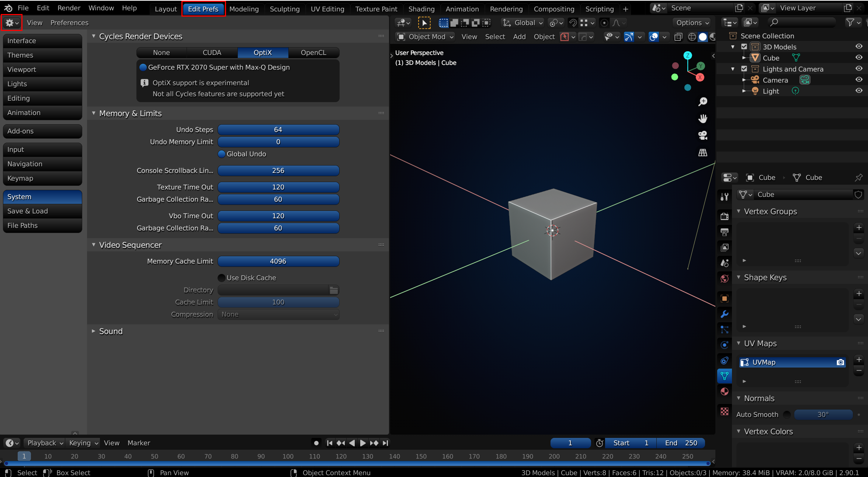Hide the Camera object with eye icon

(x=859, y=80)
